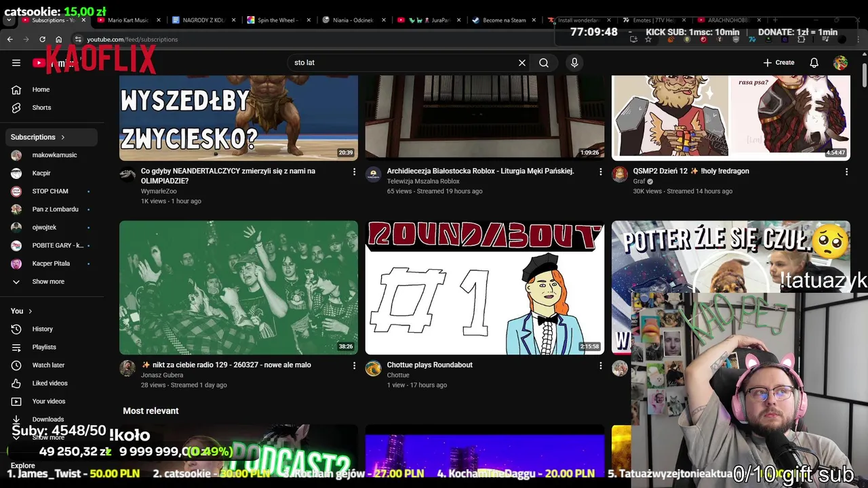Play the Roundabout #1 thumbnail

tap(484, 287)
